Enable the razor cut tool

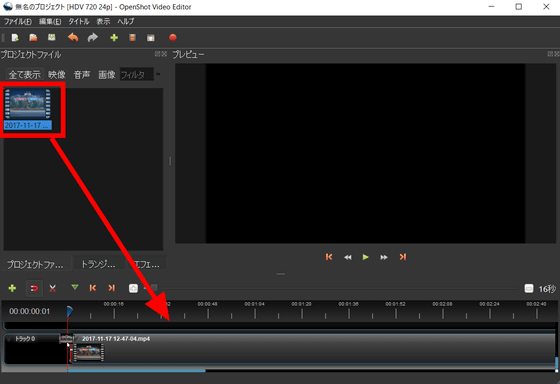pos(52,288)
